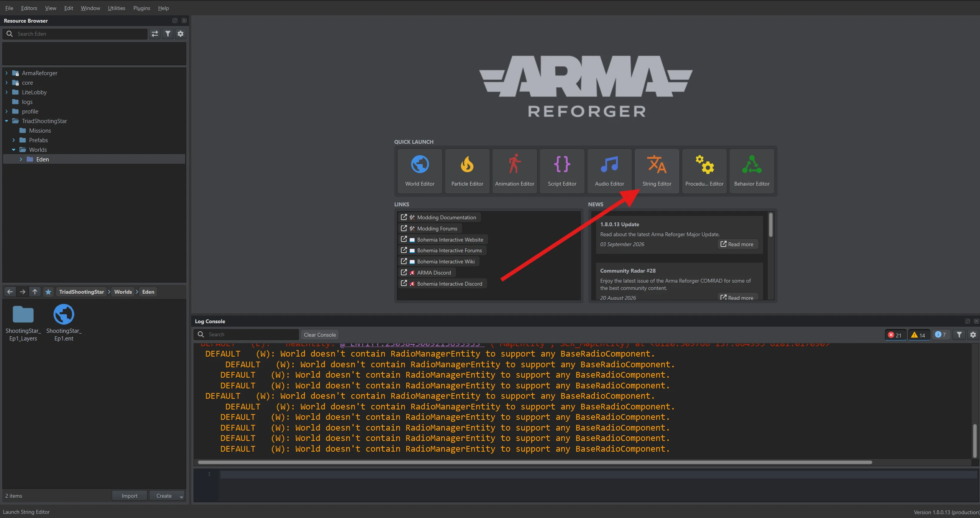
Task: Open Bohemia Interactive Wiki link
Action: pyautogui.click(x=438, y=261)
